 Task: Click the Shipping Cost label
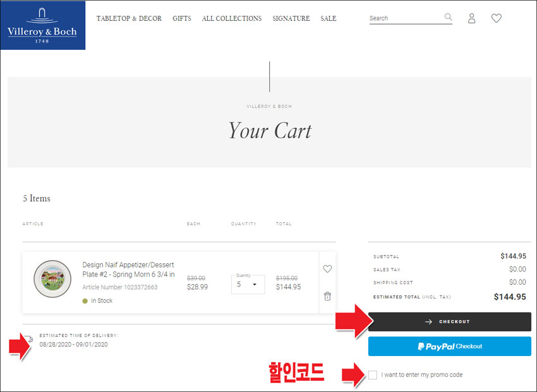(x=393, y=283)
